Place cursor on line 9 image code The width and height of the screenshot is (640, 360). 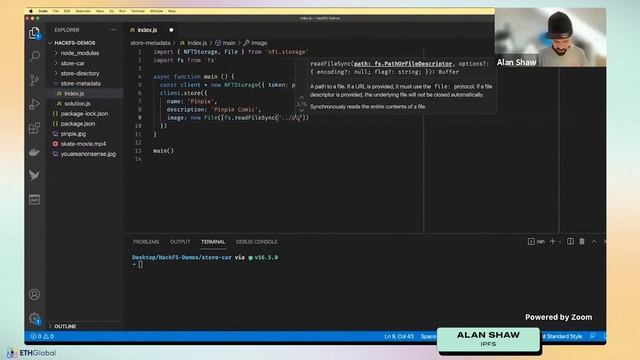[238, 118]
